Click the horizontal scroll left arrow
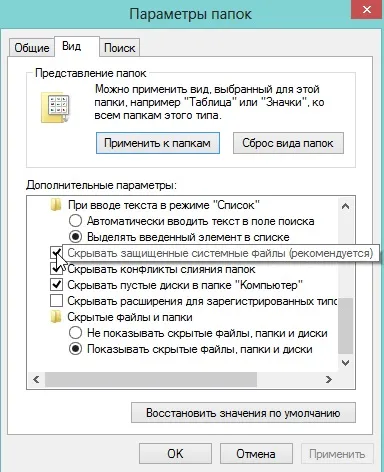Viewport: 384px width, 472px height. [36, 379]
